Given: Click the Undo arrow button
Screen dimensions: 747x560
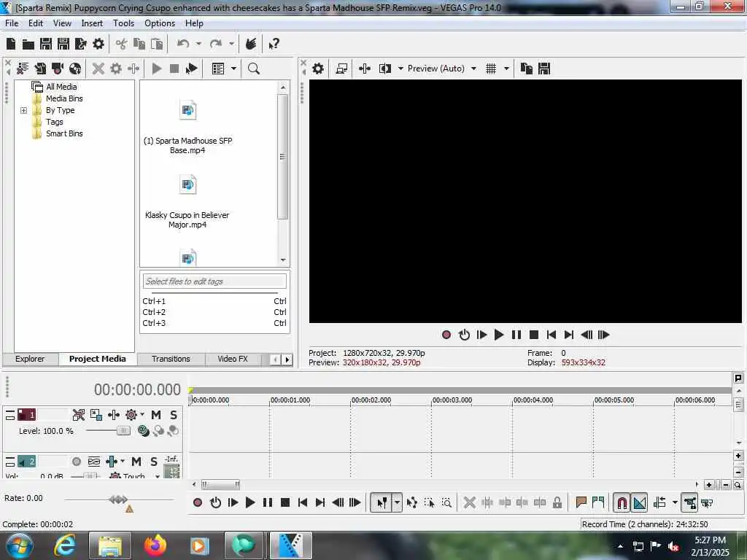Looking at the screenshot, I should point(183,44).
